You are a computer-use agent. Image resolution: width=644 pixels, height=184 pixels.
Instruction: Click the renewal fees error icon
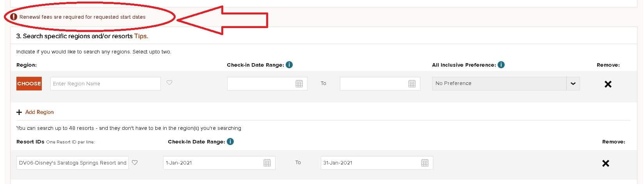(x=14, y=17)
